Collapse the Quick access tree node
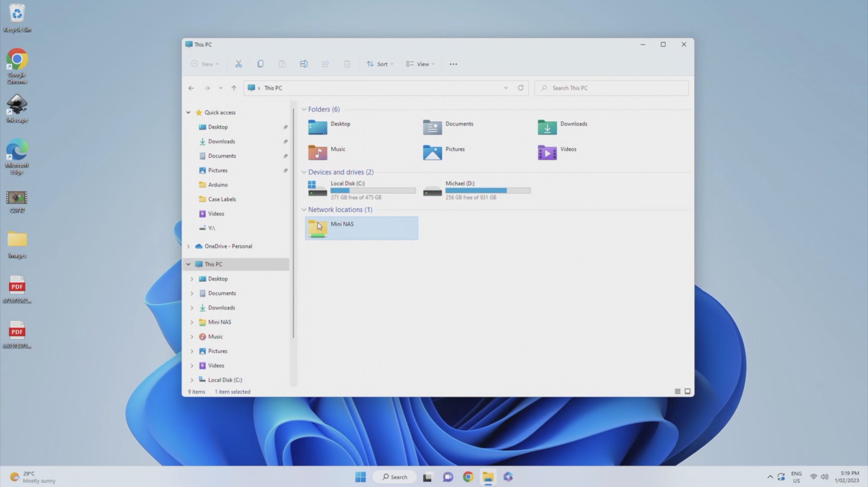868x487 pixels. coord(188,112)
